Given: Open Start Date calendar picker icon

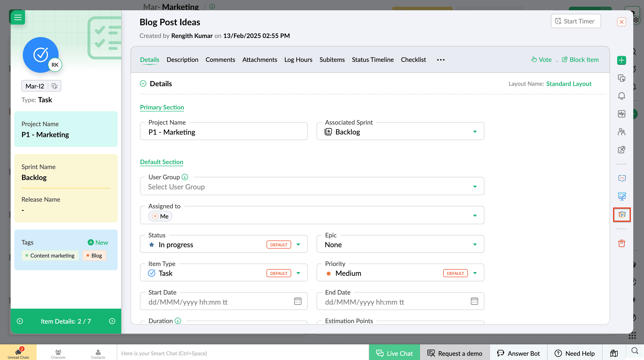Looking at the screenshot, I should coord(297,301).
